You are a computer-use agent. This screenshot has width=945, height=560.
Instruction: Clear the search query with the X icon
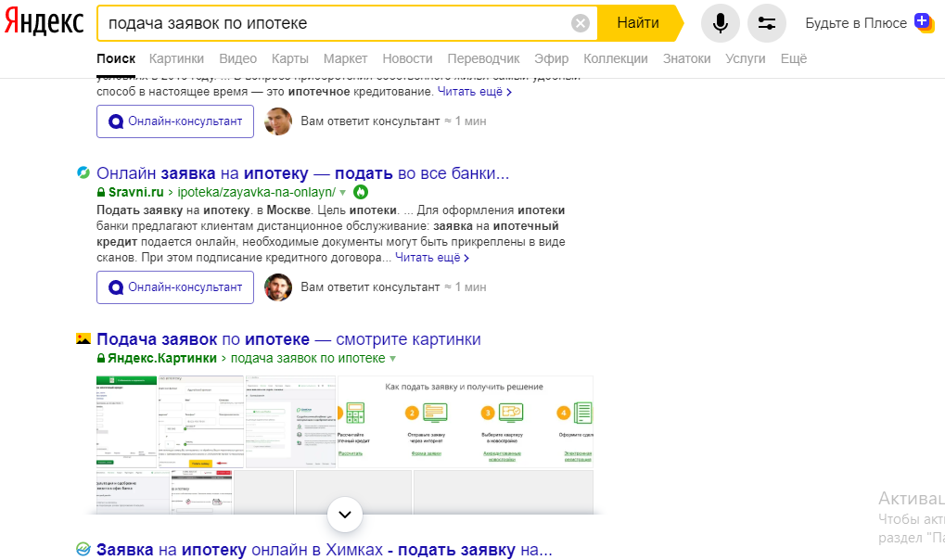pos(580,23)
